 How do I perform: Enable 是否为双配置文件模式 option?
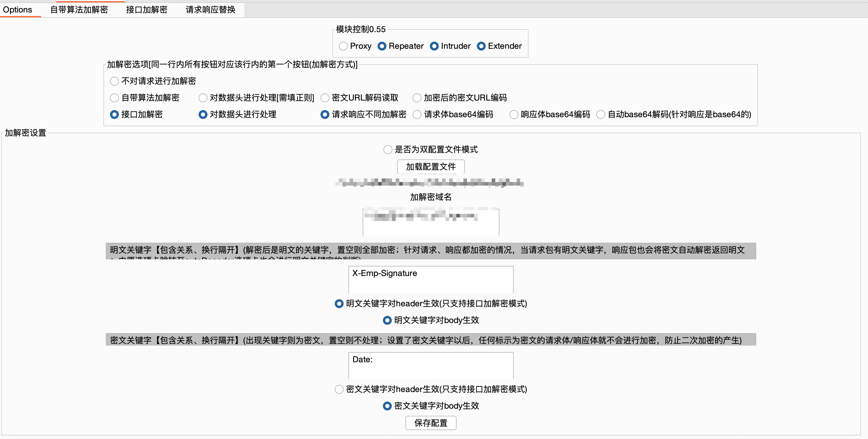[x=388, y=150]
